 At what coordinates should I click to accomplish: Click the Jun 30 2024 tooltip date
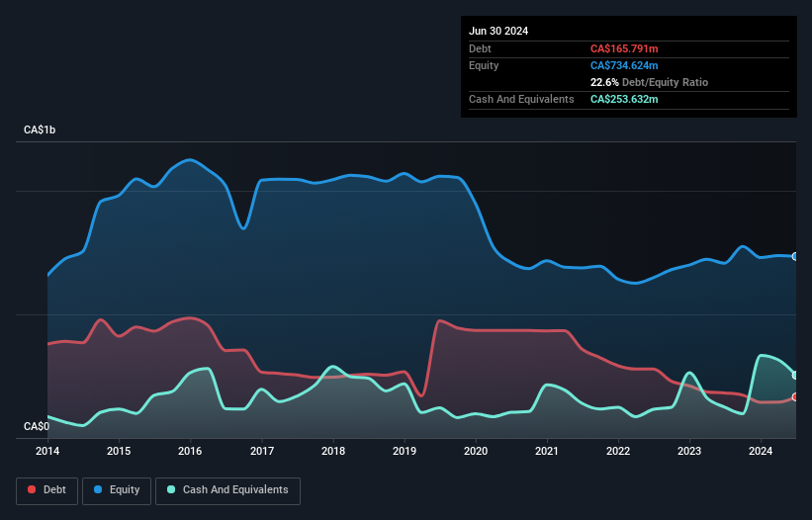coord(498,31)
